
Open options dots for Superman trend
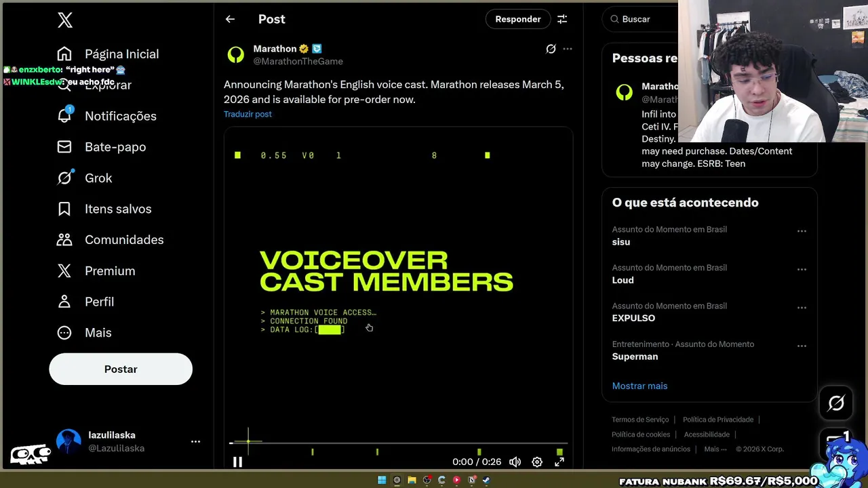(802, 346)
